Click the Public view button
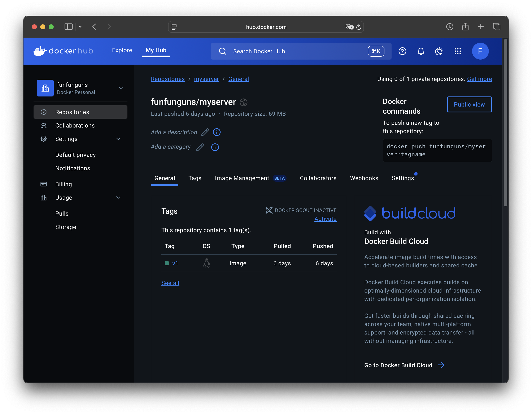Viewport: 532px width, 414px height. coord(469,104)
